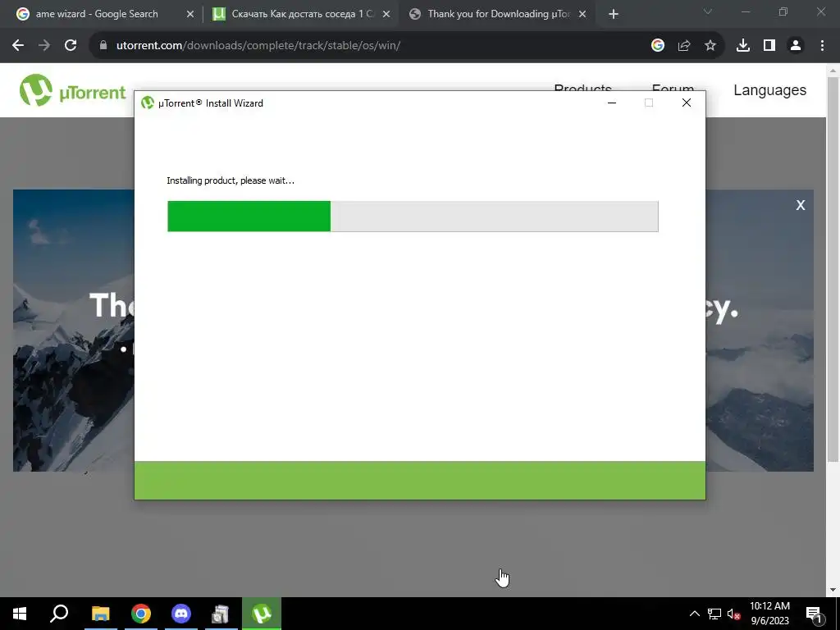This screenshot has height=630, width=840.
Task: Open the Chrome three-dot menu
Action: tap(822, 46)
